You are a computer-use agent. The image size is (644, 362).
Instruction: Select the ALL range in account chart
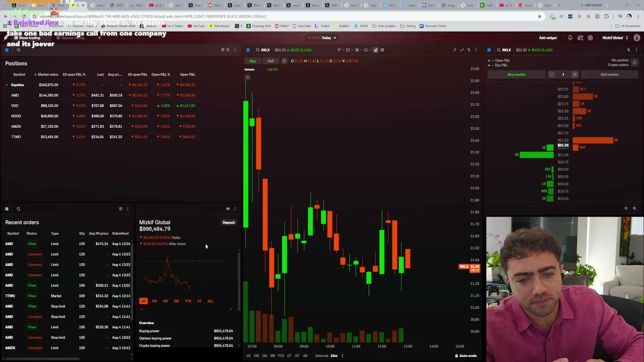(x=210, y=301)
